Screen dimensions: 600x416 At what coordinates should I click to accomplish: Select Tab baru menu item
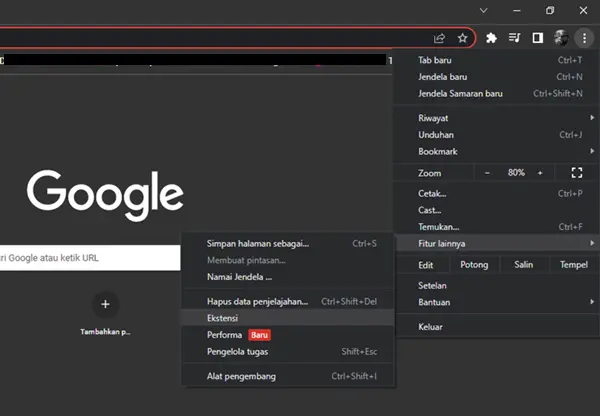[496, 60]
